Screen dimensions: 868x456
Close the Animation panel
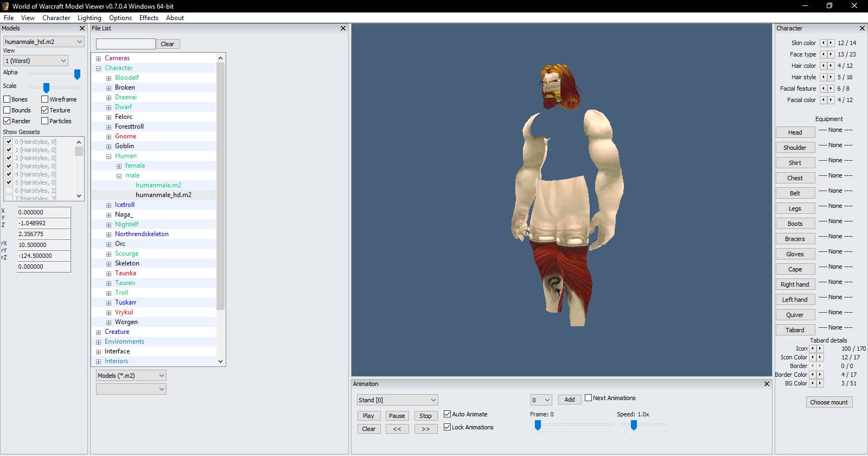click(x=767, y=384)
